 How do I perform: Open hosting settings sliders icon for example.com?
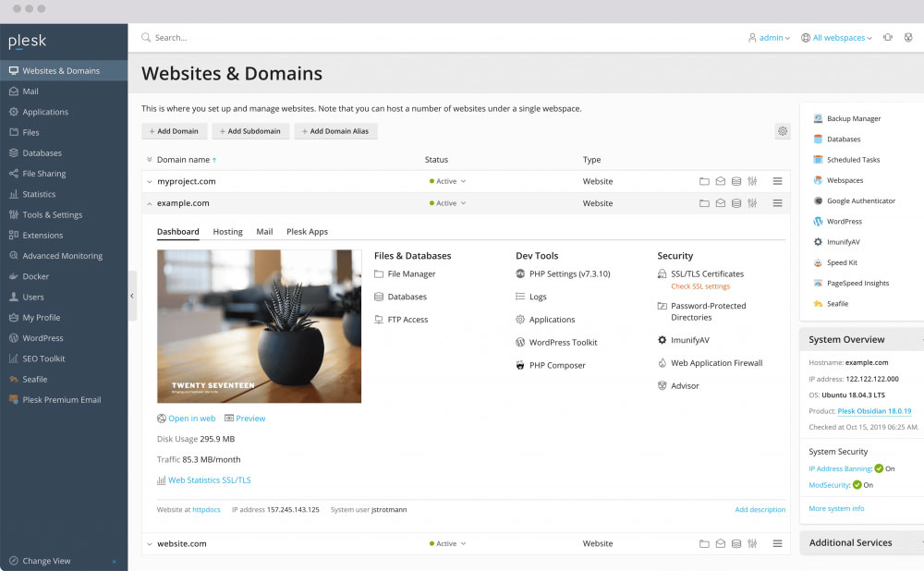pos(752,203)
